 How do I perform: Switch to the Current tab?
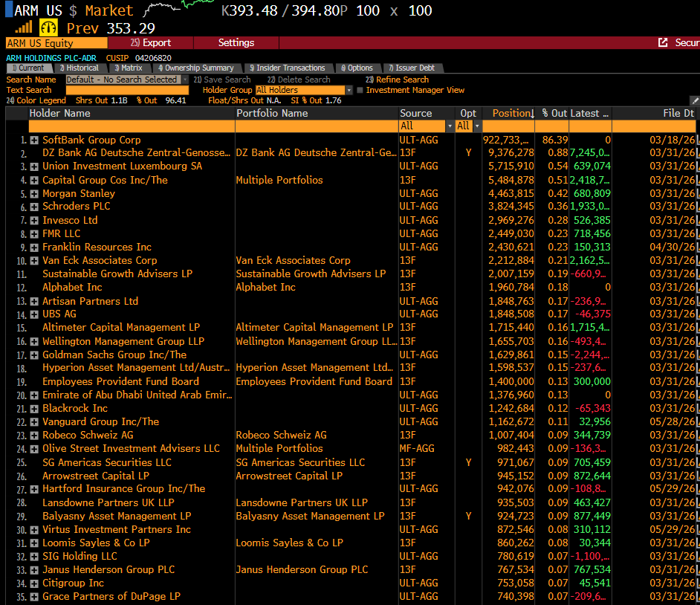[x=28, y=68]
